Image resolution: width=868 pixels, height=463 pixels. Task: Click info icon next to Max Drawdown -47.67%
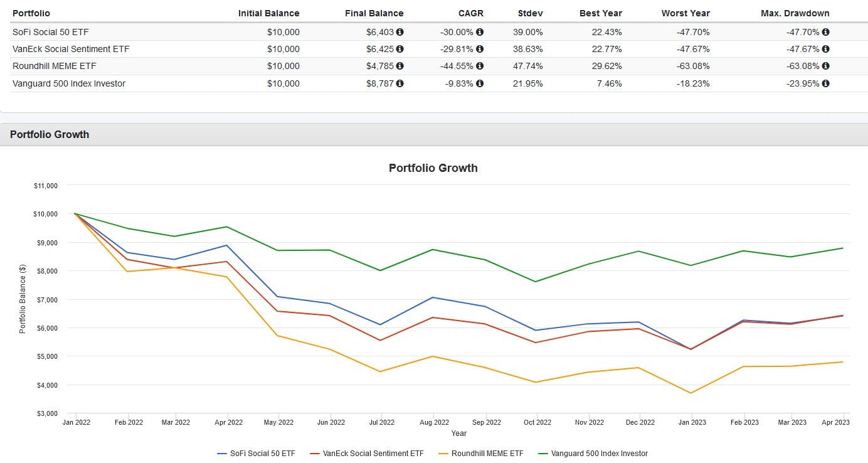[x=826, y=49]
